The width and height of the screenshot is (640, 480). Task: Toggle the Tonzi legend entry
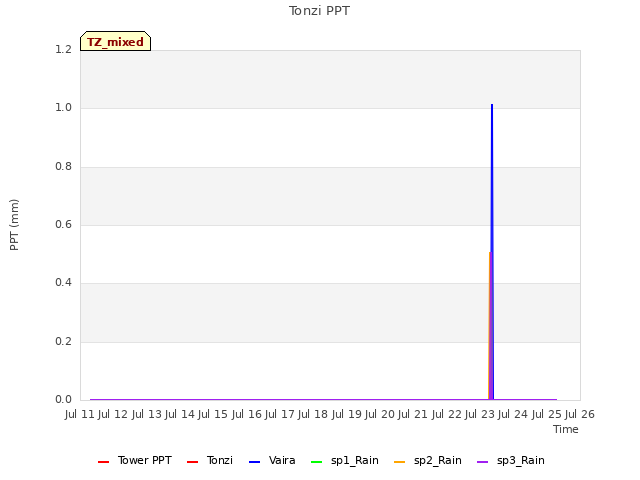[210, 460]
